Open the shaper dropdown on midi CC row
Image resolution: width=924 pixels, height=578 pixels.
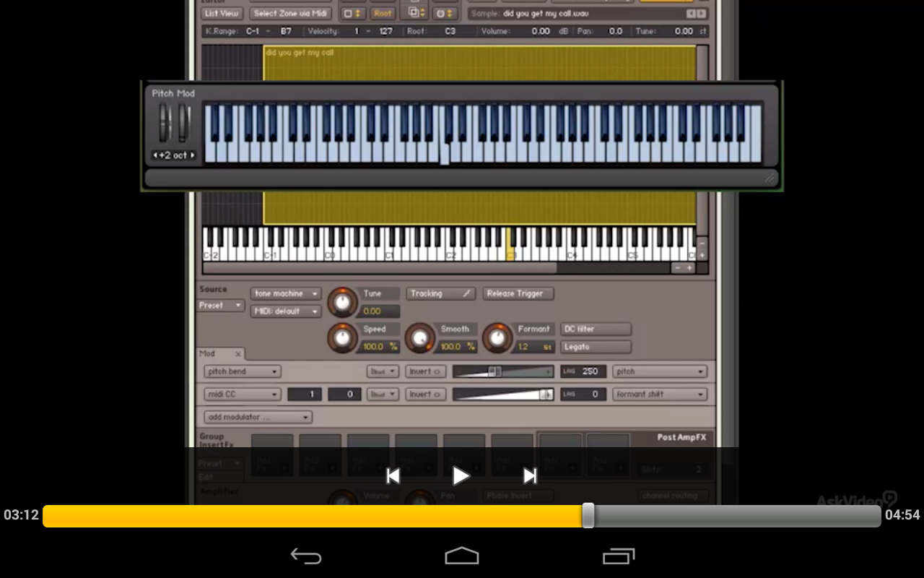(383, 394)
